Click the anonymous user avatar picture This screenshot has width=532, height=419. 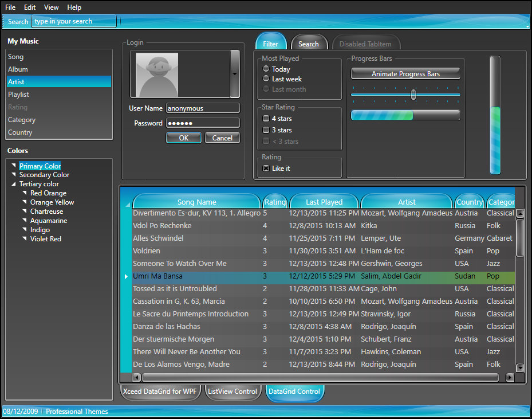[x=156, y=74]
